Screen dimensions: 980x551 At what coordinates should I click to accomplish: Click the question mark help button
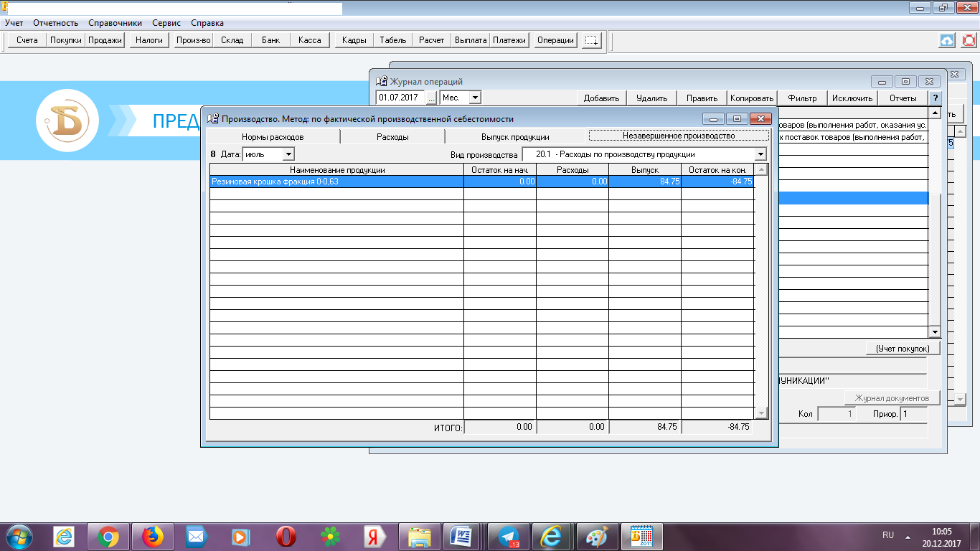(935, 98)
